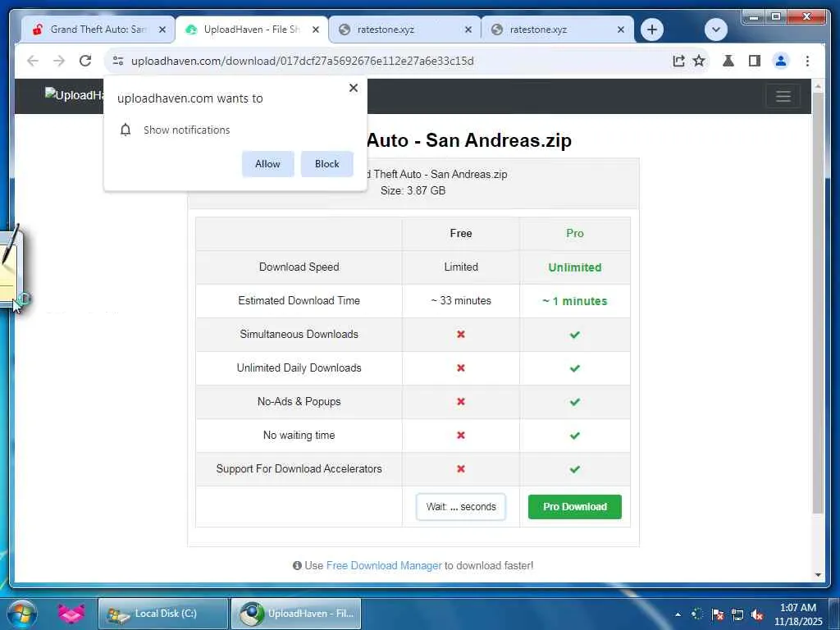840x630 pixels.
Task: Open the Chrome three-dot menu
Action: 807,61
